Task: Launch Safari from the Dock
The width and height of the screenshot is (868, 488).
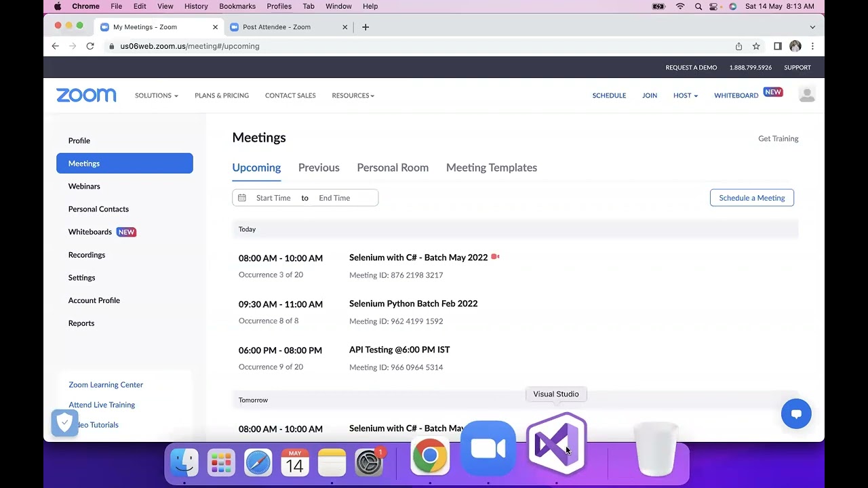Action: click(x=258, y=462)
